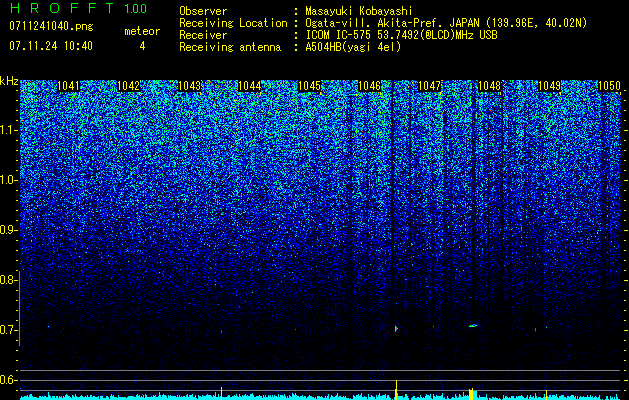Click the 'meteor' count label
Image resolution: width=629 pixels, height=400 pixels.
click(142, 31)
